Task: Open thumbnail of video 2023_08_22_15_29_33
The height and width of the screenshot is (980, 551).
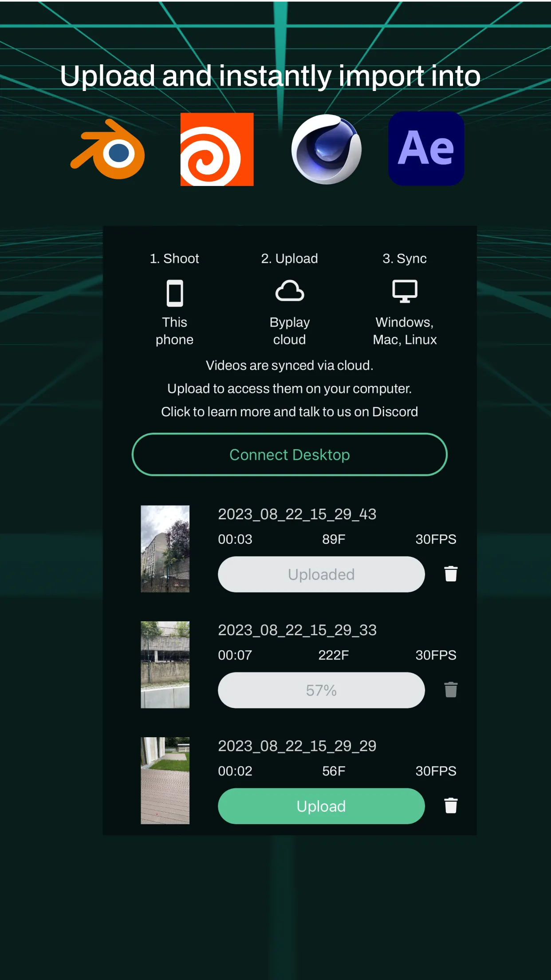Action: click(165, 665)
